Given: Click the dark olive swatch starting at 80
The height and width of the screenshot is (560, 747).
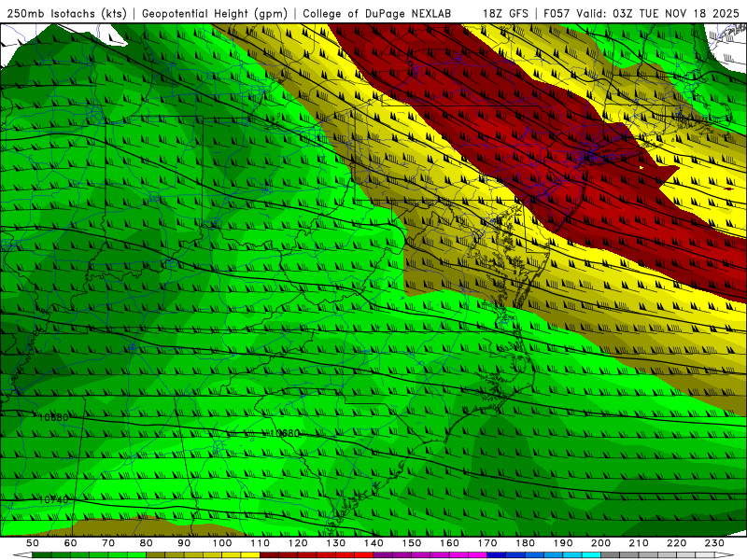Looking at the screenshot, I should pos(156,555).
